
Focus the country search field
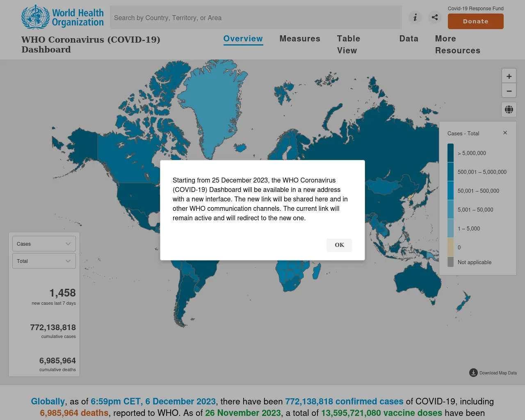coord(256,18)
